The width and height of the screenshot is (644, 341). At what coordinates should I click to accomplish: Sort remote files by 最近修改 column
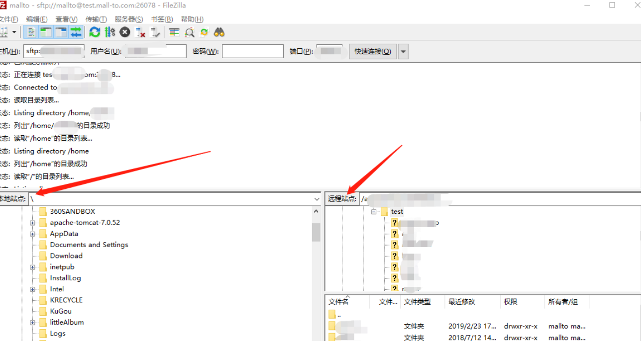pos(472,302)
